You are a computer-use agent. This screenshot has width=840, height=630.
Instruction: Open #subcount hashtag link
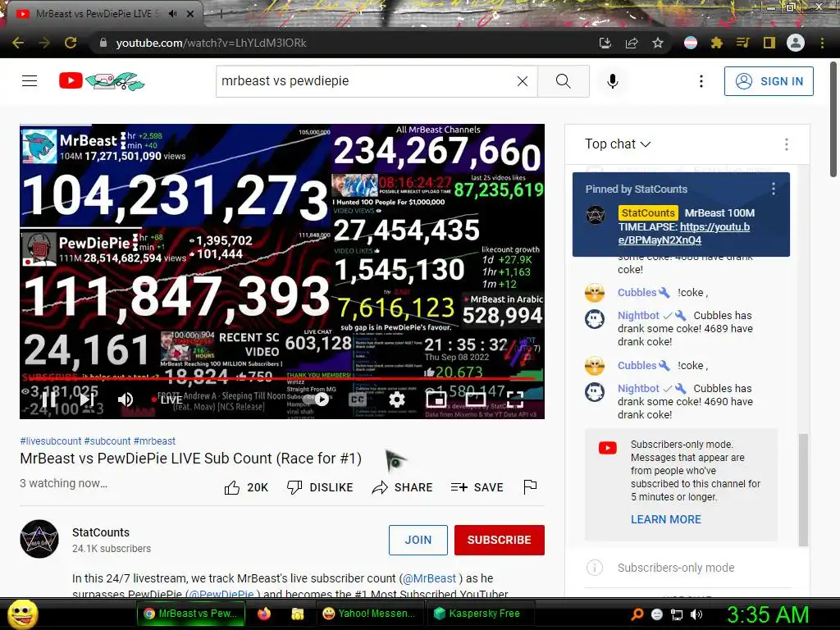point(107,441)
